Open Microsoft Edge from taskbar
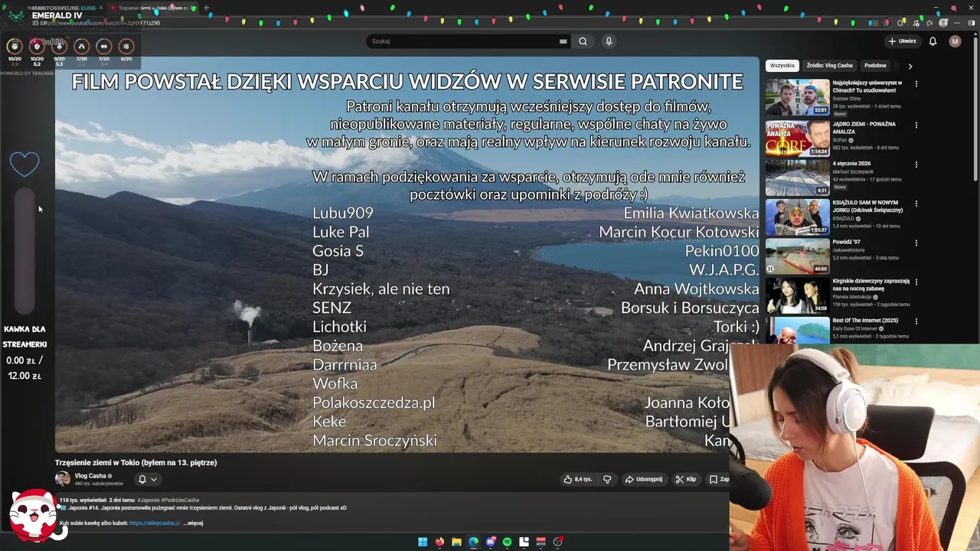Screen dimensions: 980x551 pos(473,542)
